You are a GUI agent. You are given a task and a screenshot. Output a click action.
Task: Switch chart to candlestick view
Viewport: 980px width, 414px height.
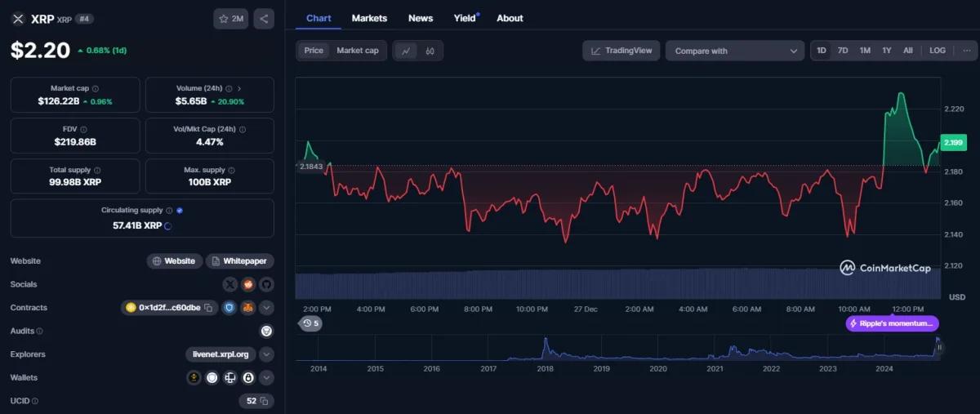(x=430, y=51)
